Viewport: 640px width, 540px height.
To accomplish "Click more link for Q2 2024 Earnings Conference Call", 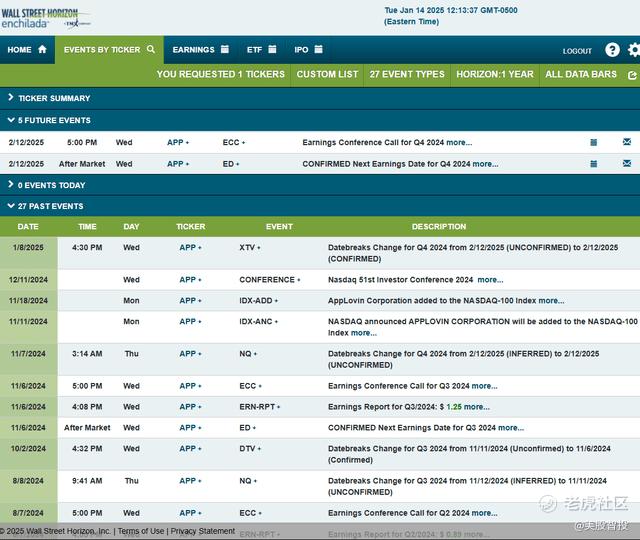I will click(x=484, y=513).
